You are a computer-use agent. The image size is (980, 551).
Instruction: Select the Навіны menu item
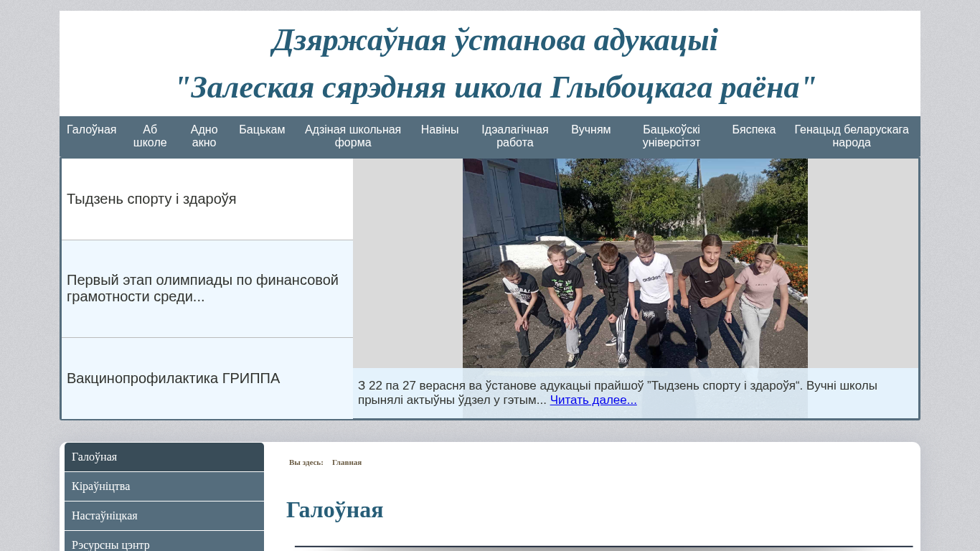[x=439, y=130]
